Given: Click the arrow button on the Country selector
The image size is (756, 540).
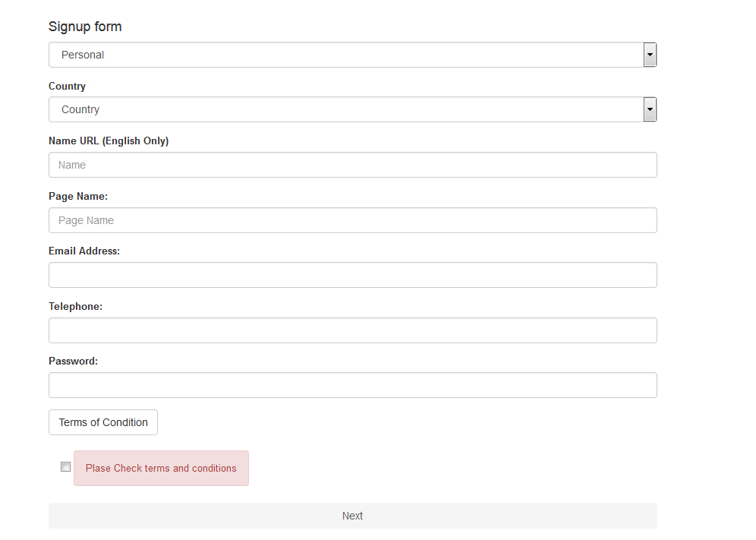Looking at the screenshot, I should point(650,109).
